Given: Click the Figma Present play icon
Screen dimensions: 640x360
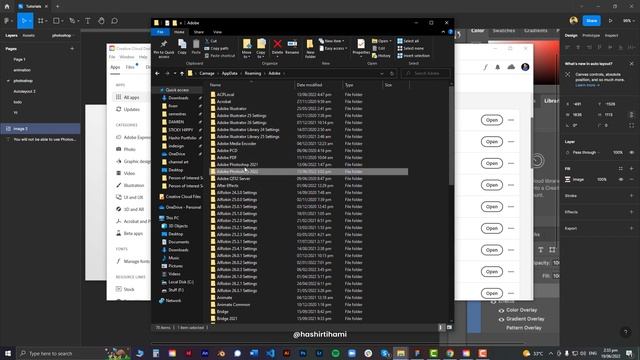Looking at the screenshot, I should coord(611,20).
